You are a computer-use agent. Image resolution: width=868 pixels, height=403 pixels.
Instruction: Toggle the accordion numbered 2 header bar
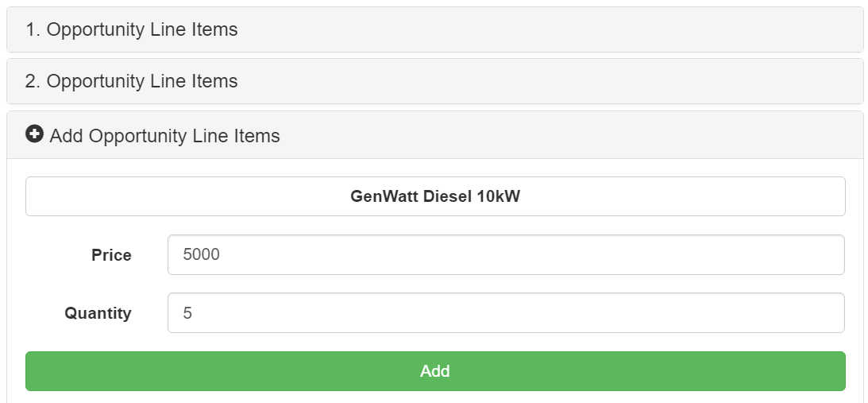(x=434, y=81)
